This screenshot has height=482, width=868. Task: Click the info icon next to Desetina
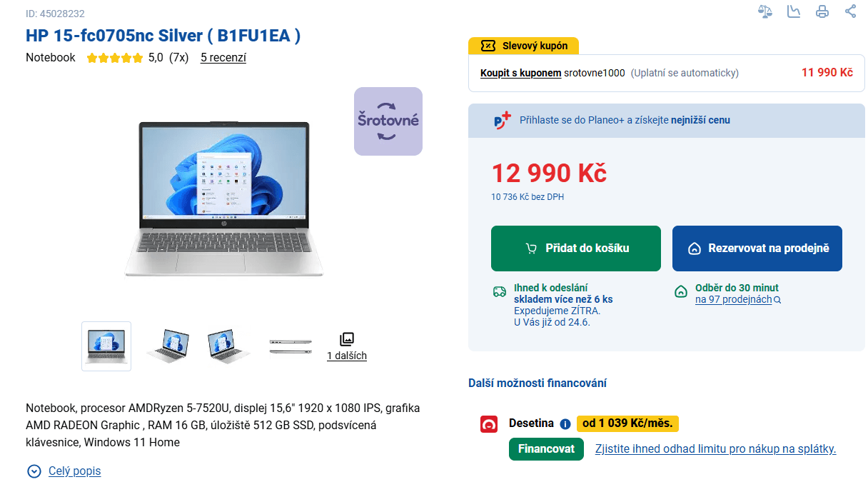pos(565,424)
